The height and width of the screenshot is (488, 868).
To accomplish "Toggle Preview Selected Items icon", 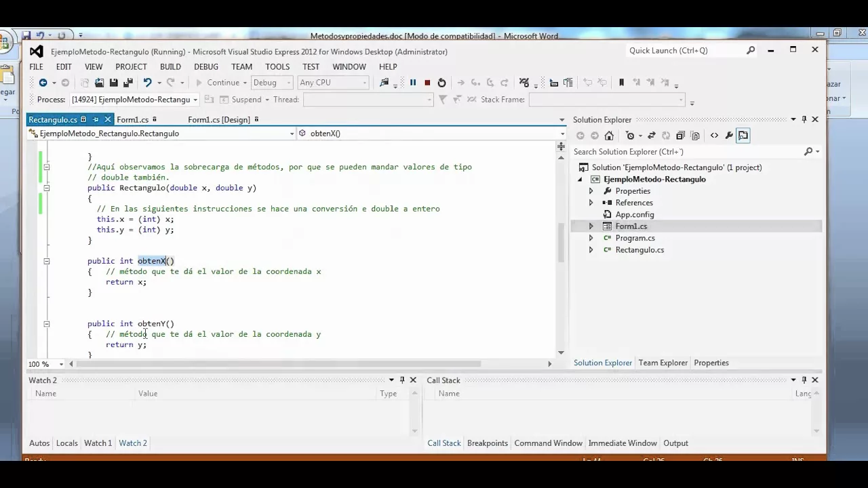I will (743, 136).
